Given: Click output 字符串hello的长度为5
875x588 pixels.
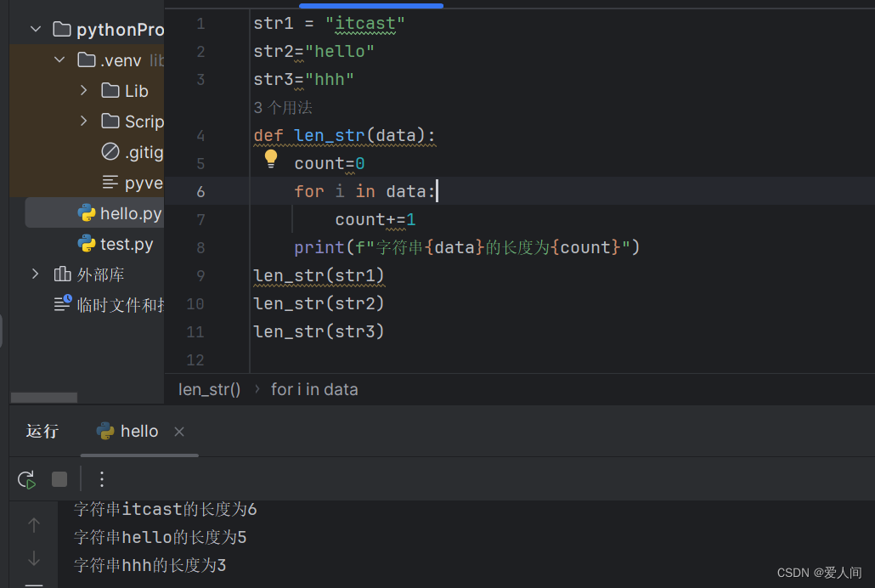Looking at the screenshot, I should (x=161, y=537).
